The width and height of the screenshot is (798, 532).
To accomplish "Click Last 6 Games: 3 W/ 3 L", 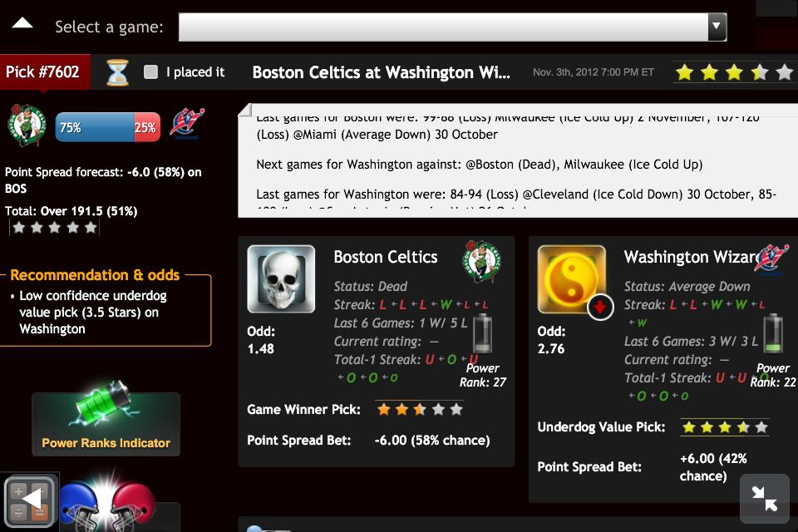I will (691, 342).
